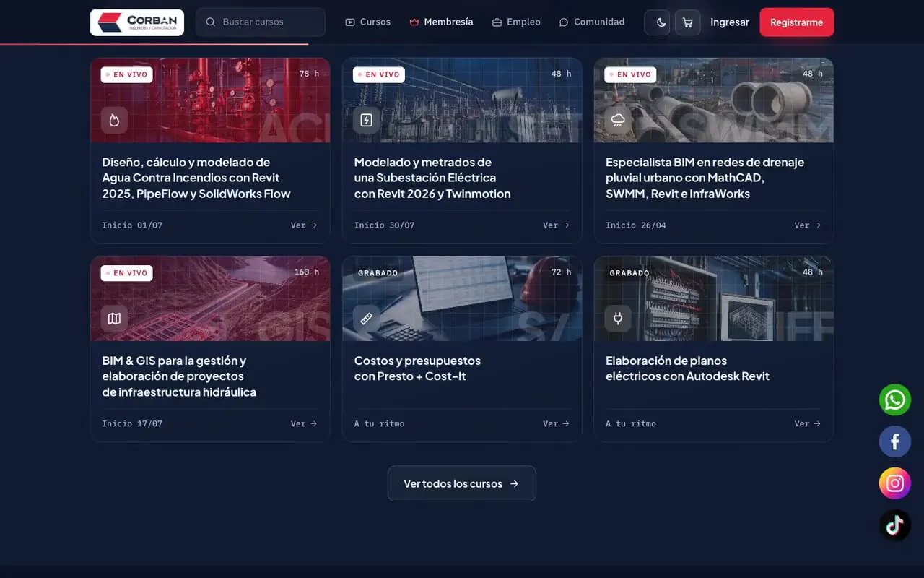The image size is (924, 578).
Task: Click the Corban logo
Action: tap(136, 22)
